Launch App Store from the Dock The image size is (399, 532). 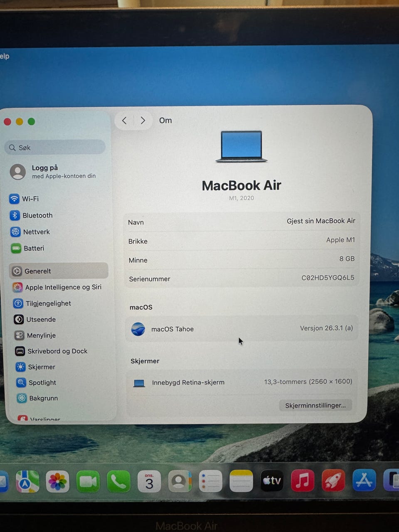coord(364,480)
